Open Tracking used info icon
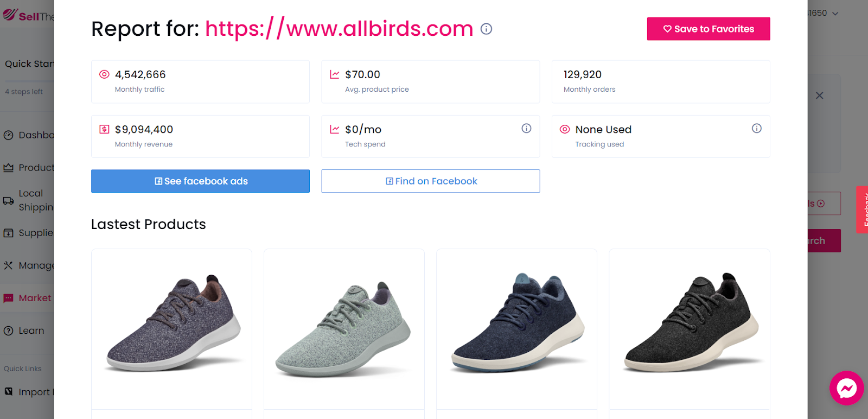Screen dimensions: 868x419 point(756,128)
